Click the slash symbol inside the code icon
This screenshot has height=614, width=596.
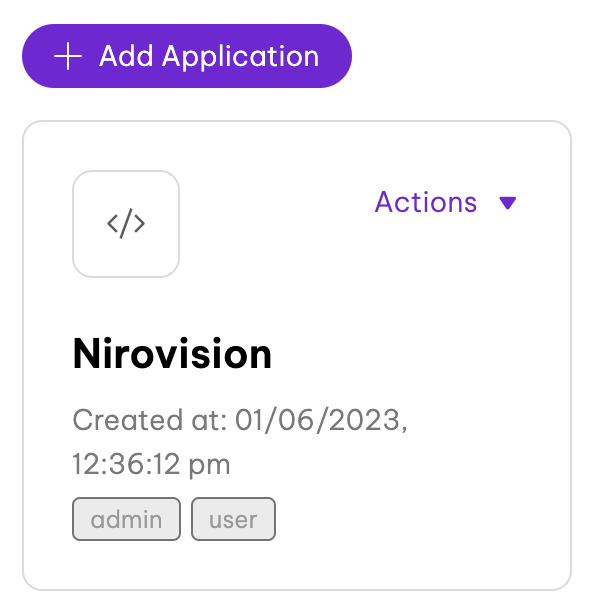coord(126,224)
